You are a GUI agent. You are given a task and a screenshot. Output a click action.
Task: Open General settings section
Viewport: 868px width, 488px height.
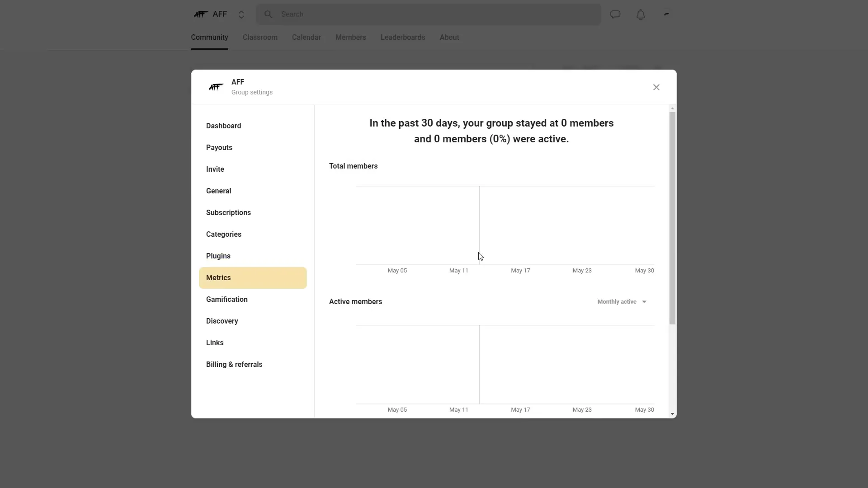[x=253, y=191]
